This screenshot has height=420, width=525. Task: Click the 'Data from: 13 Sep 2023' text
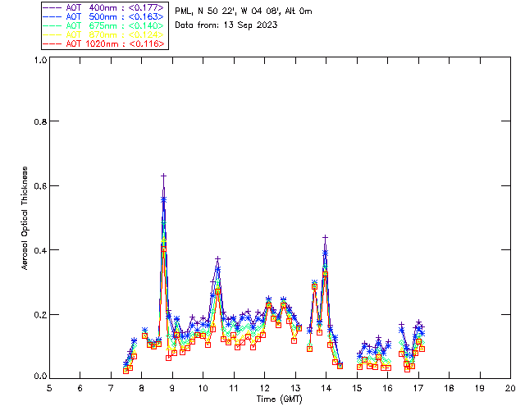pos(226,25)
